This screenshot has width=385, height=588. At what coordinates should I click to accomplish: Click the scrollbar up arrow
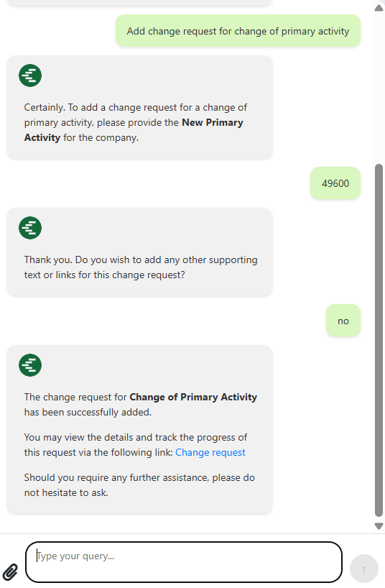(x=379, y=8)
